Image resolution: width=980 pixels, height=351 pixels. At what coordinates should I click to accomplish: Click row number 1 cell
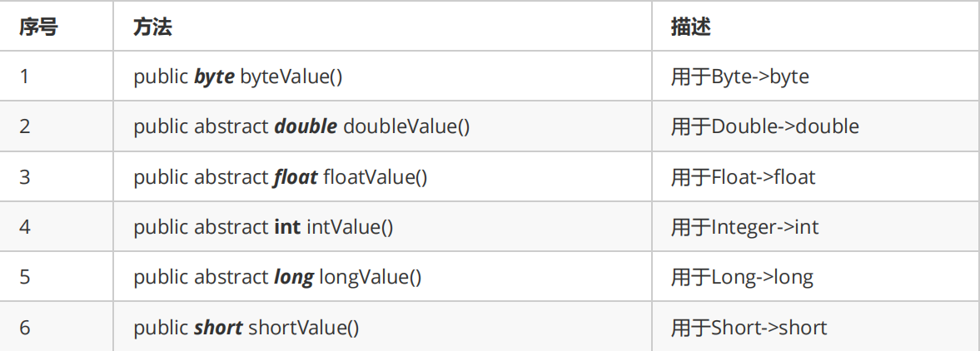tap(57, 77)
